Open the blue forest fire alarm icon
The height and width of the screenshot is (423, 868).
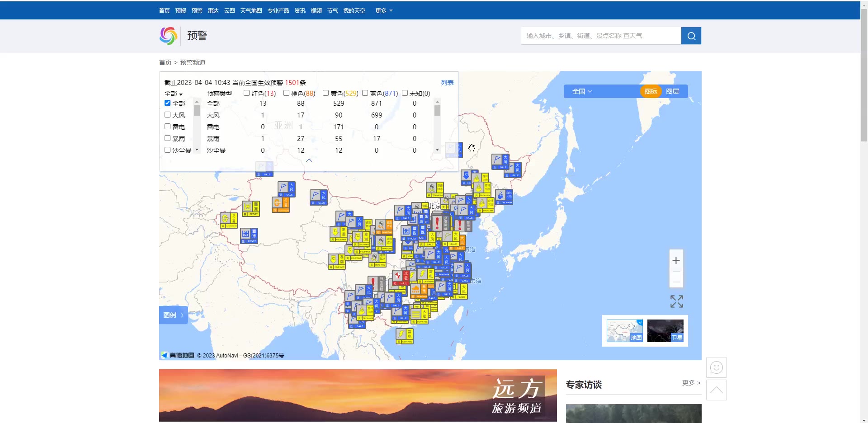504,197
